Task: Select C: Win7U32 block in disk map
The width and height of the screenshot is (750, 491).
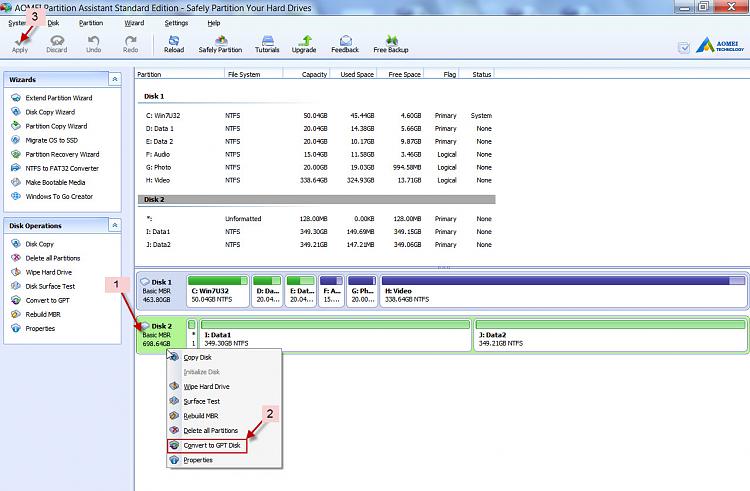Action: [218, 291]
